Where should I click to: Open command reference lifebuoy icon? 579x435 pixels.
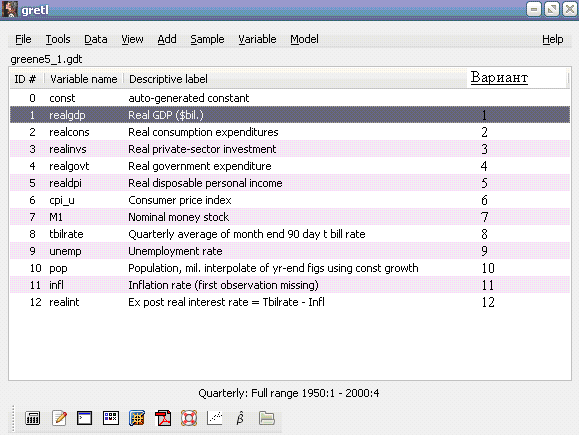189,418
